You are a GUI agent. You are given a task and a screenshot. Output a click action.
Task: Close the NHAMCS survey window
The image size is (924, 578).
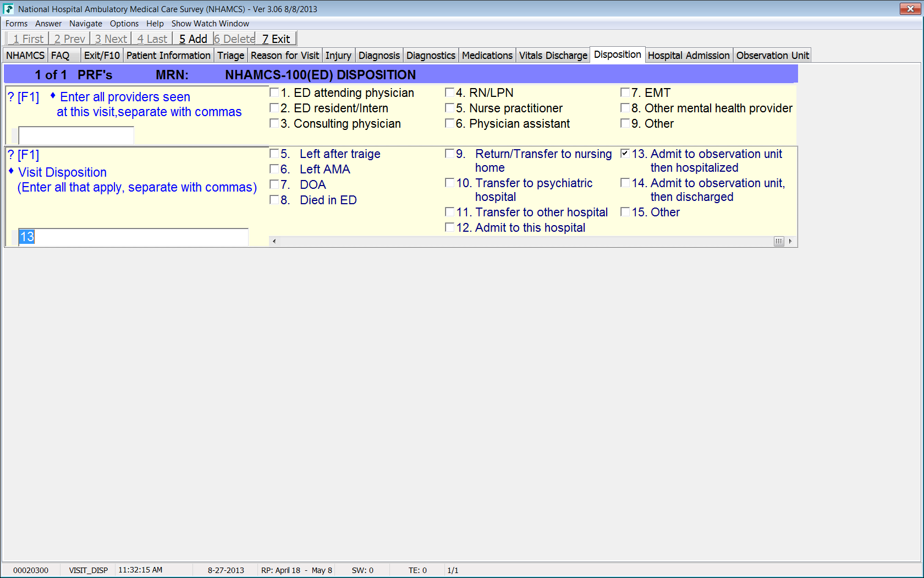pos(910,9)
